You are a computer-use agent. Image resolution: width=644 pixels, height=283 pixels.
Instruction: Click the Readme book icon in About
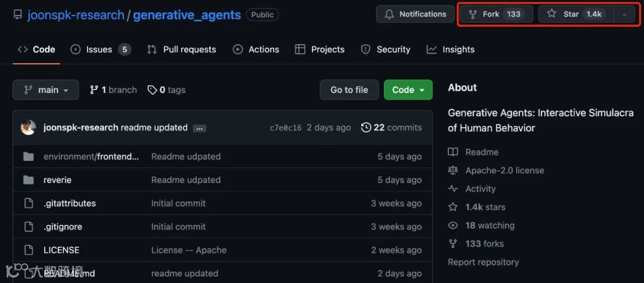click(453, 152)
